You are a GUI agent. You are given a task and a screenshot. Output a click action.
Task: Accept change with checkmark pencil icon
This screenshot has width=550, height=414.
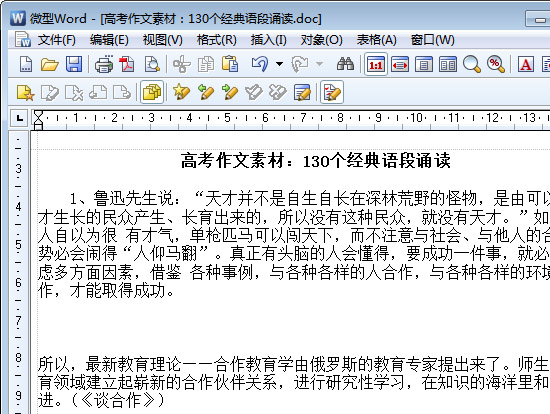[254, 93]
